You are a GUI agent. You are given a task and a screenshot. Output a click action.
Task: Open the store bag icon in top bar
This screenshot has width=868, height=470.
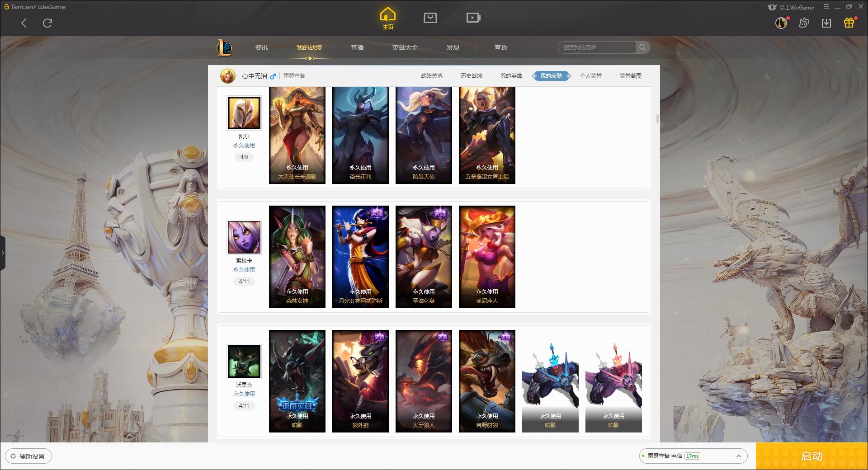pyautogui.click(x=430, y=18)
